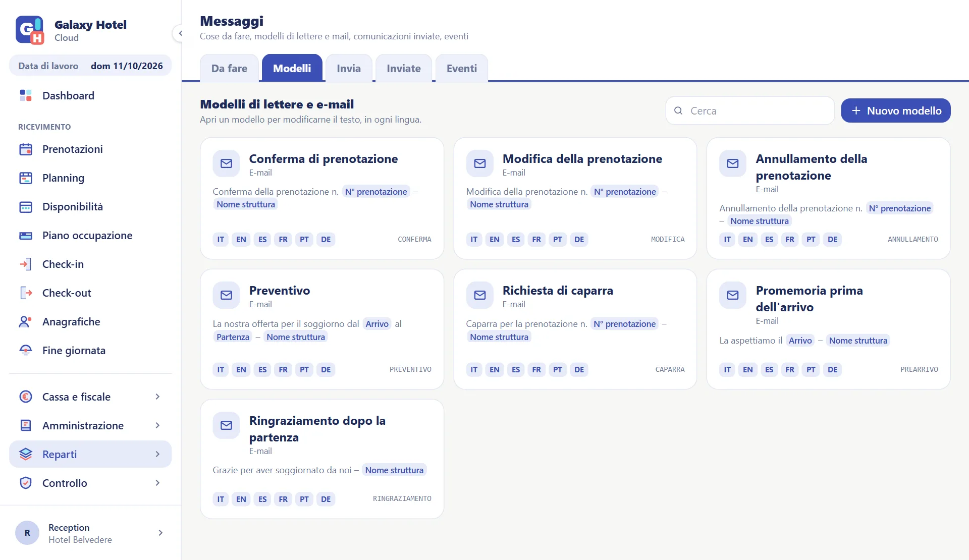The height and width of the screenshot is (560, 969).
Task: Click the Prenotazioni calendar icon
Action: point(26,149)
